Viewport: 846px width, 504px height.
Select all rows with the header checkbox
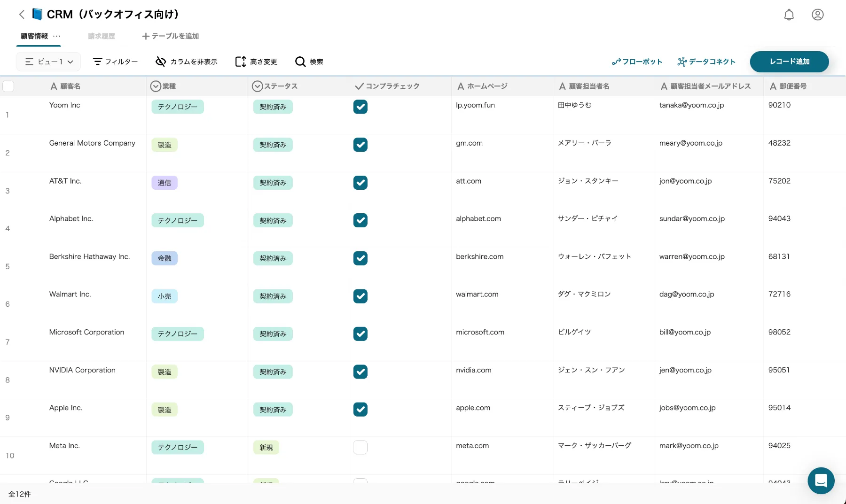point(8,86)
